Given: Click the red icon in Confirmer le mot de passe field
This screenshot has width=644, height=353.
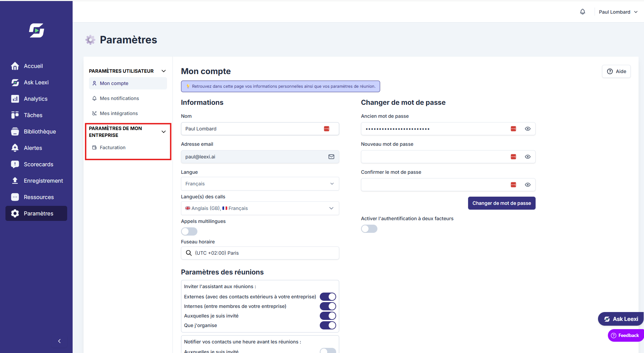Looking at the screenshot, I should click(513, 185).
